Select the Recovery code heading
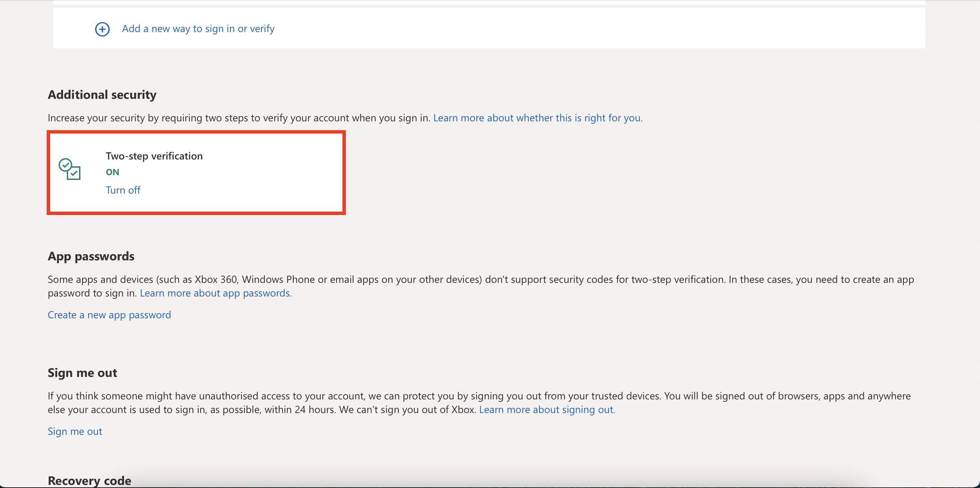The width and height of the screenshot is (980, 488). (89, 480)
